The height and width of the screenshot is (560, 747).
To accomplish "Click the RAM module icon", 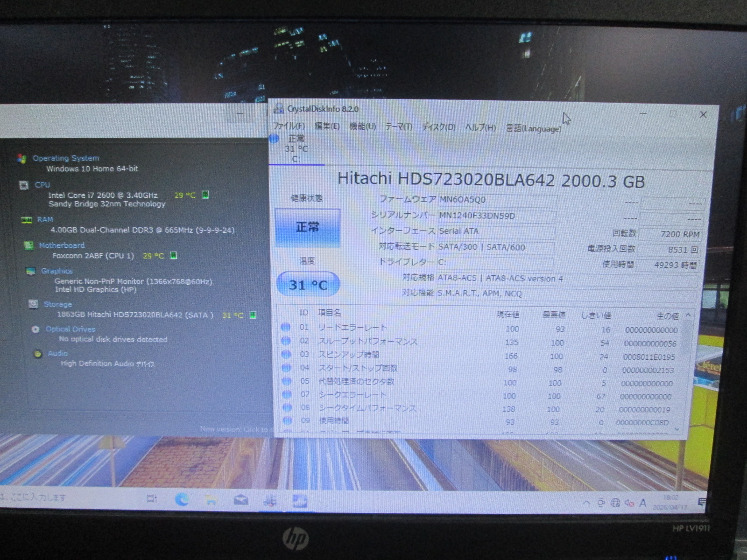I will coord(27,220).
